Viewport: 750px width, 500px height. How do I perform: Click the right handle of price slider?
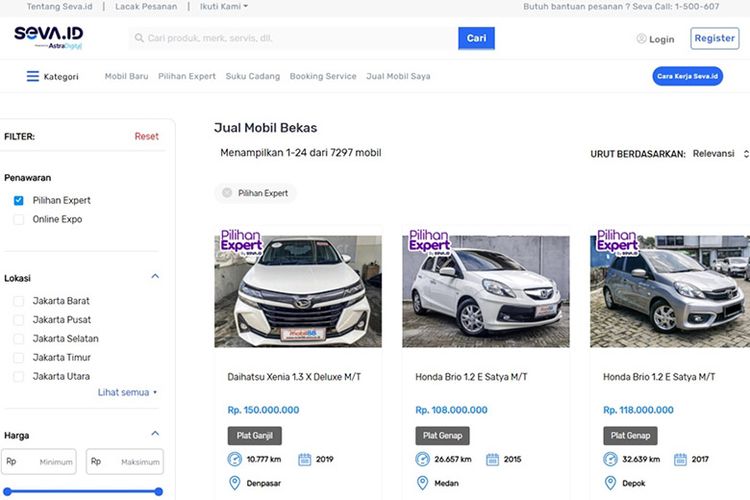pos(158,491)
